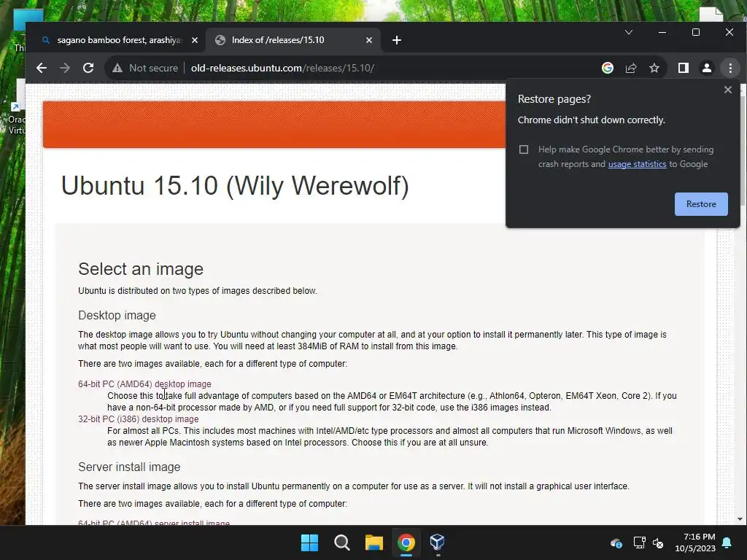Image resolution: width=747 pixels, height=560 pixels.
Task: Reload the current page
Action: coord(88,68)
